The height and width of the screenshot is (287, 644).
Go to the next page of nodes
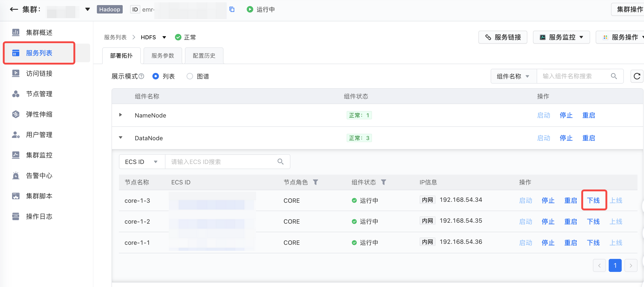pyautogui.click(x=631, y=265)
